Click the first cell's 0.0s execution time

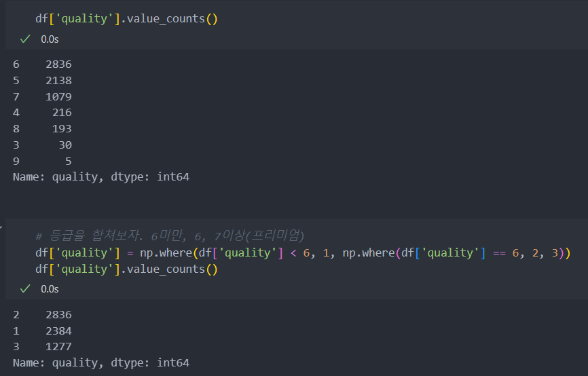coord(50,39)
